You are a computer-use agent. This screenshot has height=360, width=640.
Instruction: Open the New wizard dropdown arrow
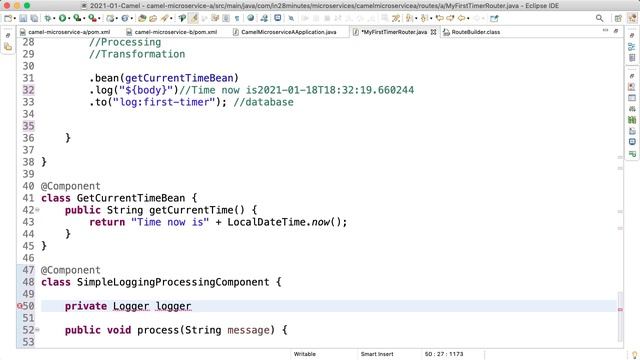pyautogui.click(x=15, y=18)
